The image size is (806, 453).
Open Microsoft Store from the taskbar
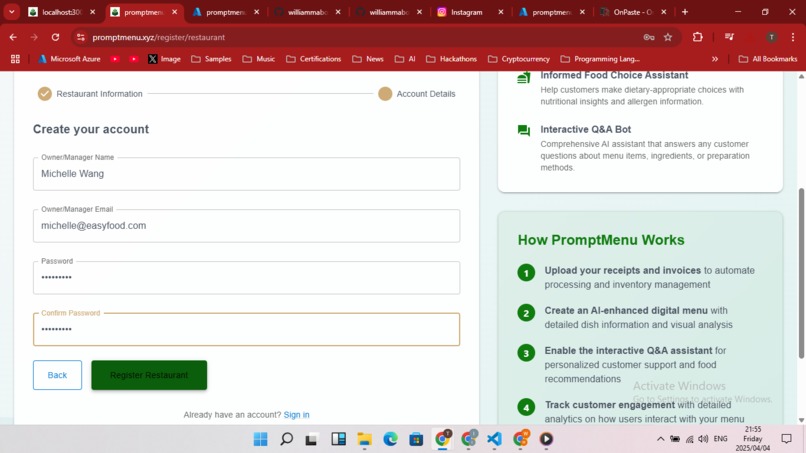tap(416, 439)
